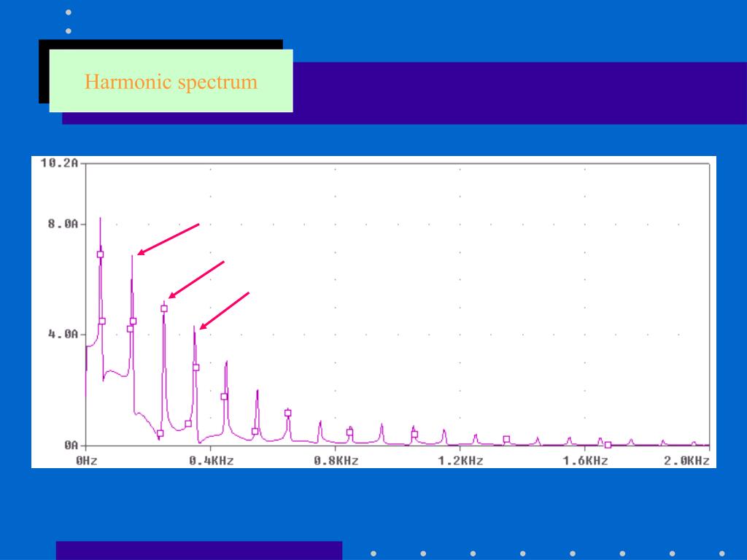
Task: Select the 8.0A y-axis label
Action: coord(63,224)
